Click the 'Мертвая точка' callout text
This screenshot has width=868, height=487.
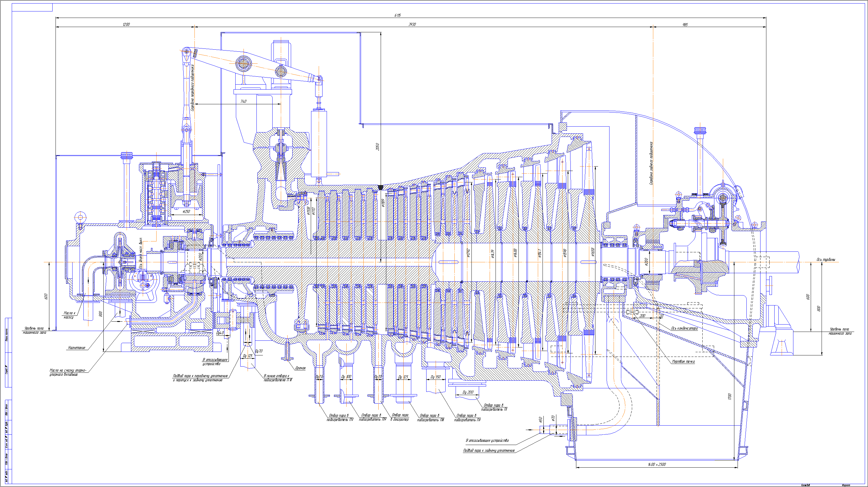[x=683, y=361]
